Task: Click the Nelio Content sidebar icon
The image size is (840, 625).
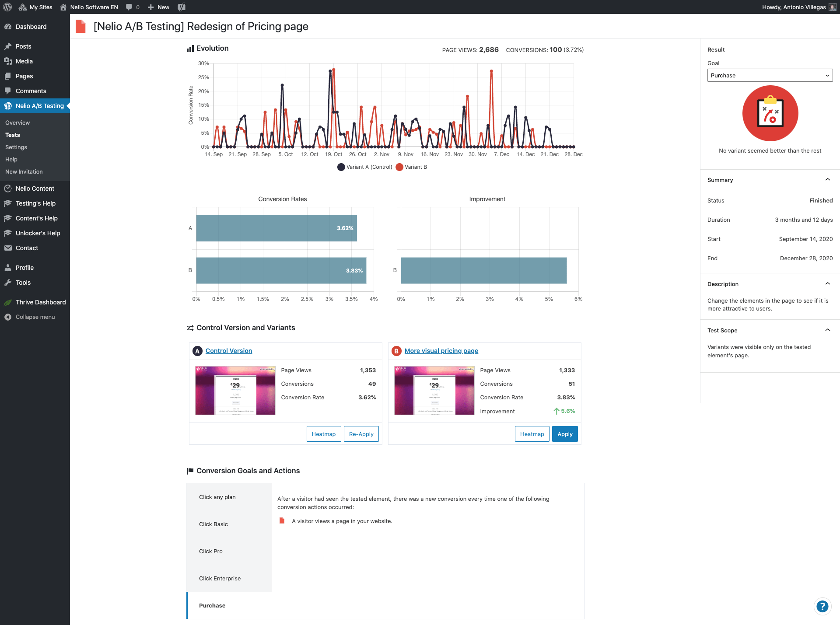Action: 8,189
